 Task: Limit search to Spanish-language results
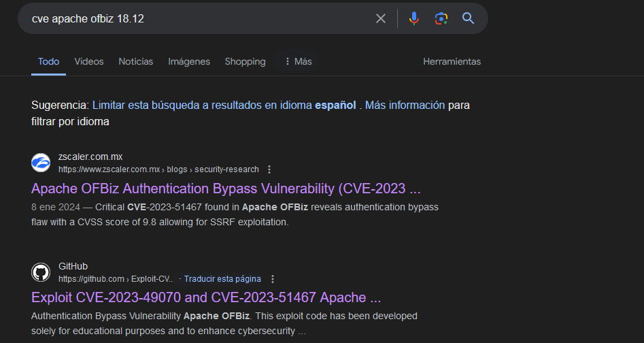(x=224, y=105)
